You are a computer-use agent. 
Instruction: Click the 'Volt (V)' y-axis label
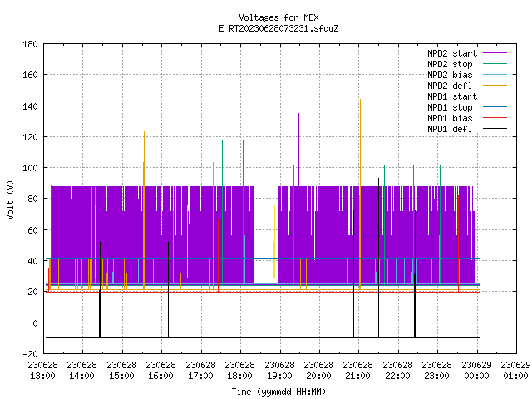(x=10, y=199)
